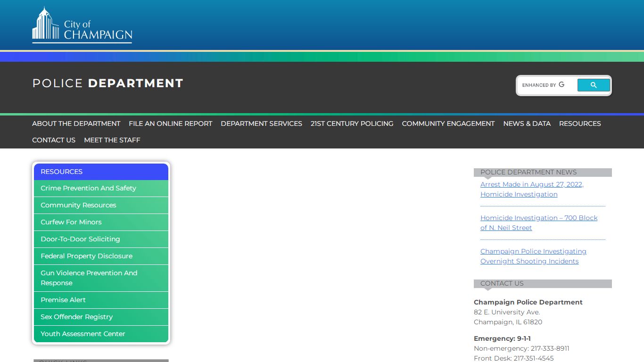644x362 pixels.
Task: Open Homicide Investigation 700 Block news
Action: coord(539,222)
